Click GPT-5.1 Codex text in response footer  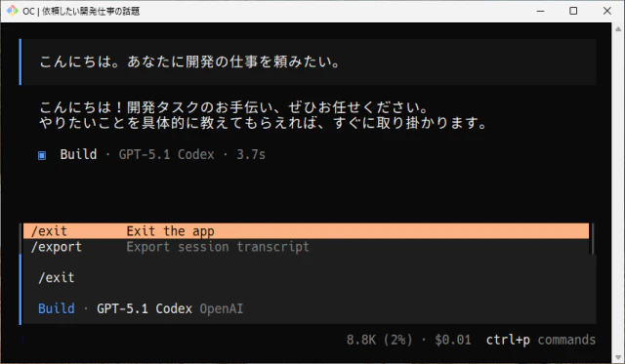(x=167, y=154)
